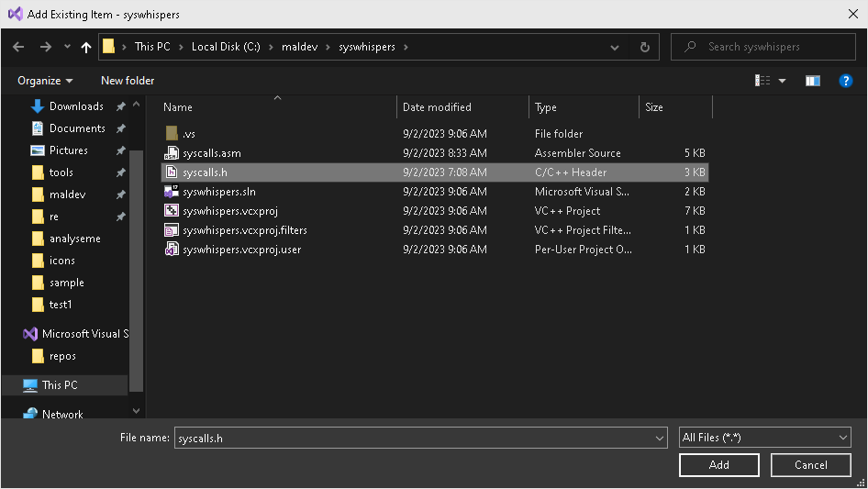868x489 pixels.
Task: Open the File name dropdown arrow
Action: (x=660, y=438)
